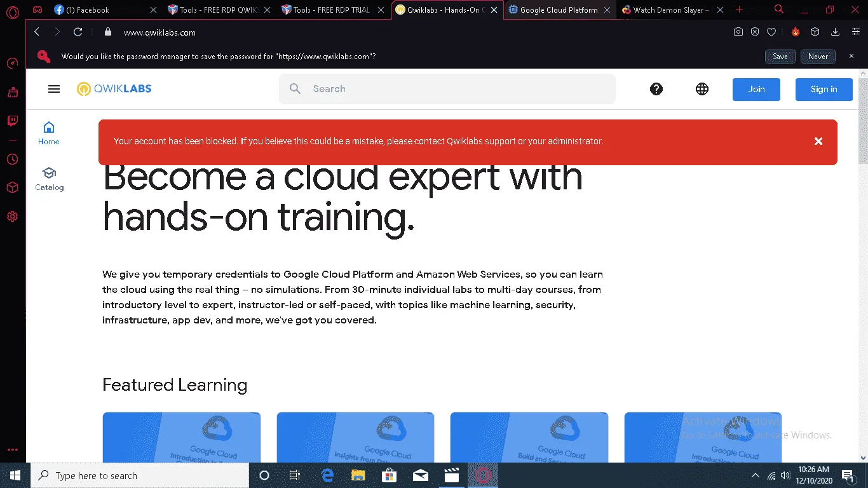Open Catalog in left navigation

[x=49, y=179]
